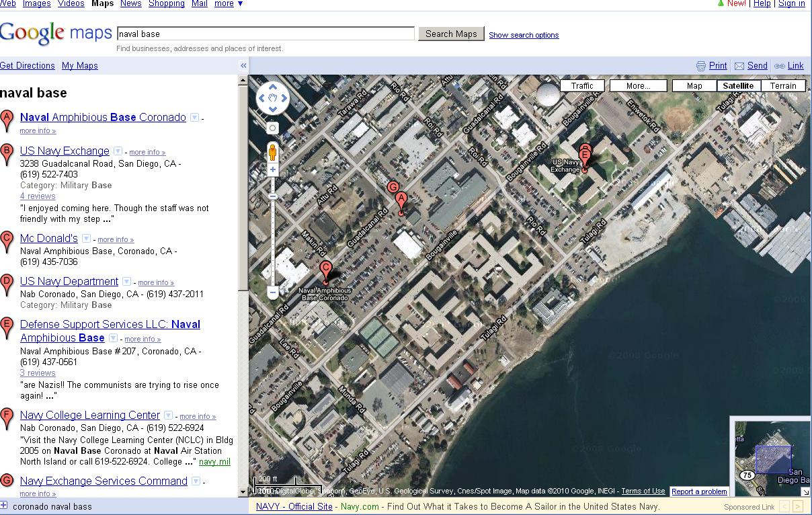The width and height of the screenshot is (812, 515).
Task: Click the Report a problem link
Action: [x=699, y=491]
